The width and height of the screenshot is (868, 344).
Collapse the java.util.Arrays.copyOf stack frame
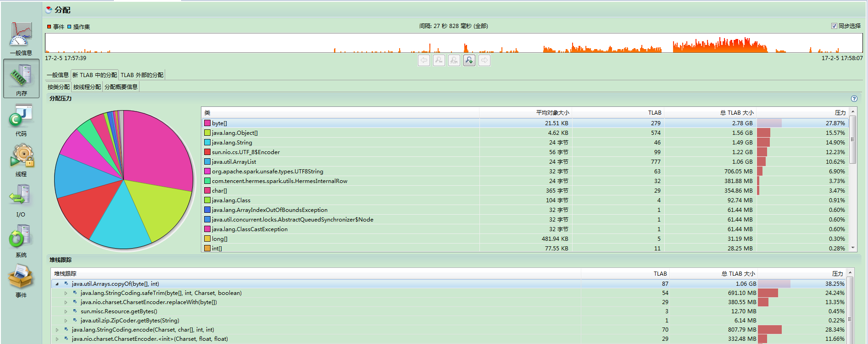coord(57,284)
